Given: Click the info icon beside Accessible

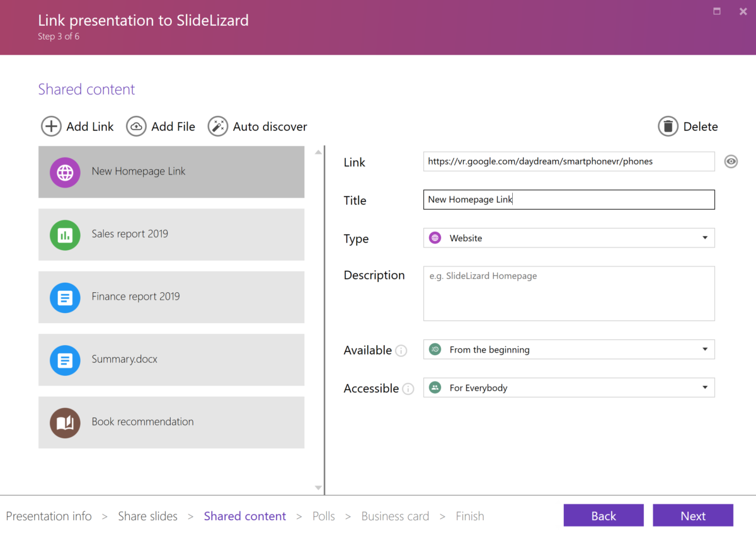Looking at the screenshot, I should tap(408, 389).
